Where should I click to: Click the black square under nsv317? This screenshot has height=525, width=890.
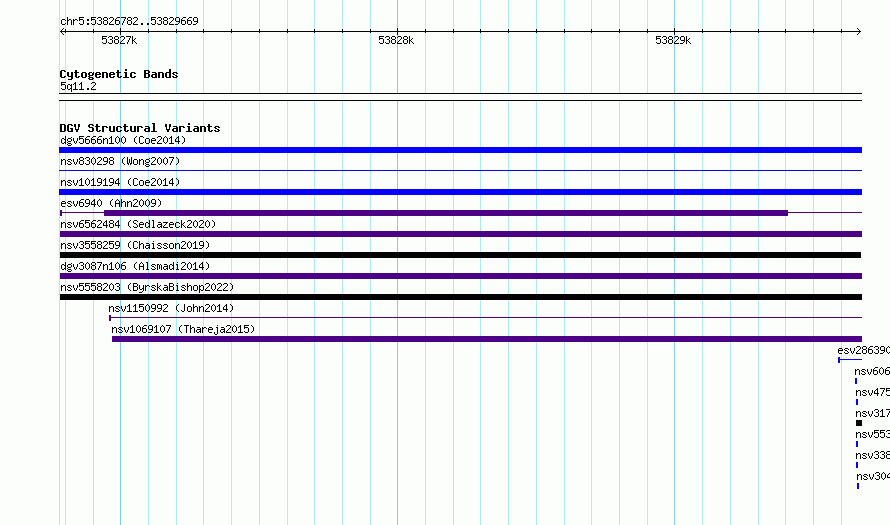[x=859, y=423]
